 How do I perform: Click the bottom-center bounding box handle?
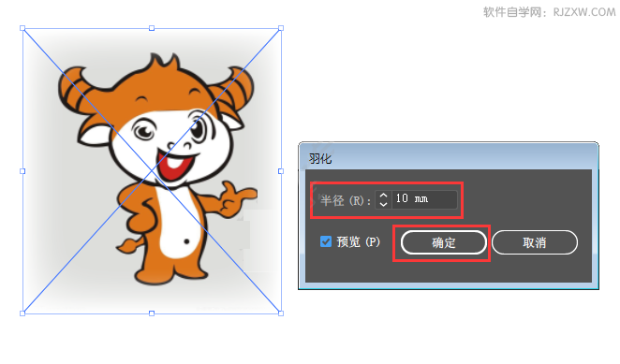pos(152,313)
